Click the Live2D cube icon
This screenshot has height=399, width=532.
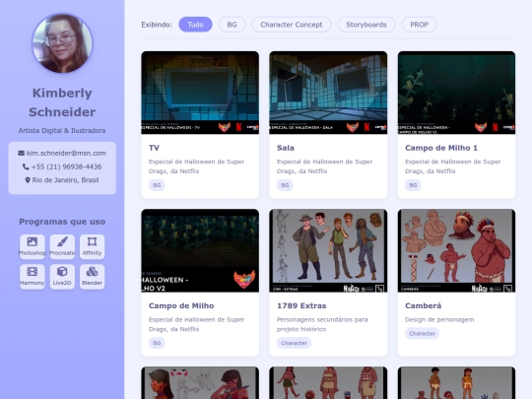coord(62,272)
